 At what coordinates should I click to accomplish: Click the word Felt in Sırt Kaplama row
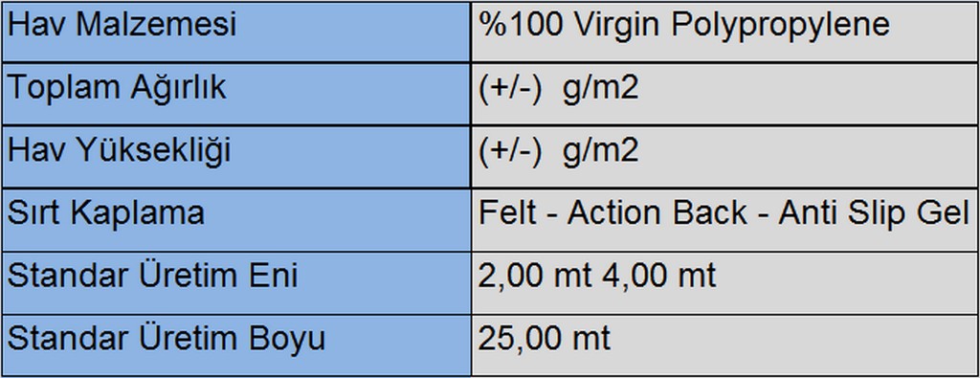click(507, 213)
